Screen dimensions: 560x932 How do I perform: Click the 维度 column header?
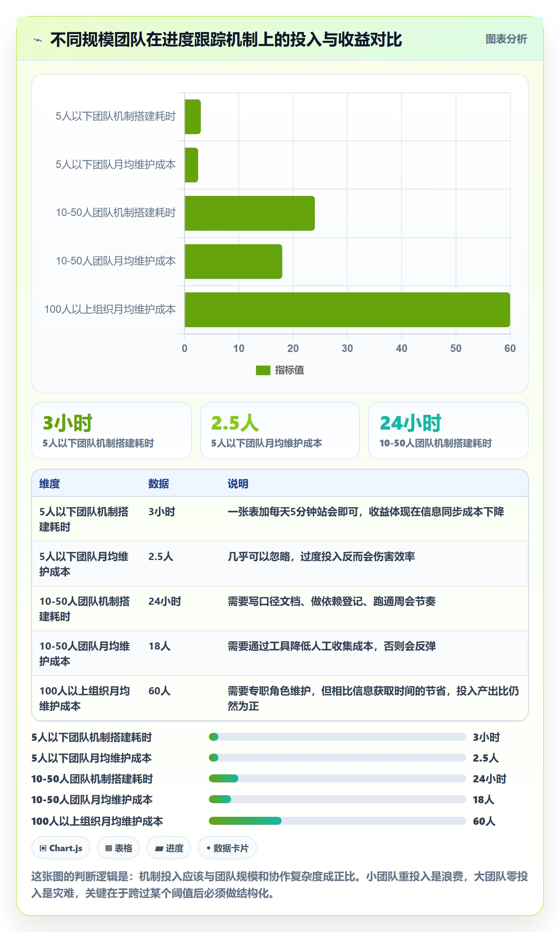pos(50,484)
